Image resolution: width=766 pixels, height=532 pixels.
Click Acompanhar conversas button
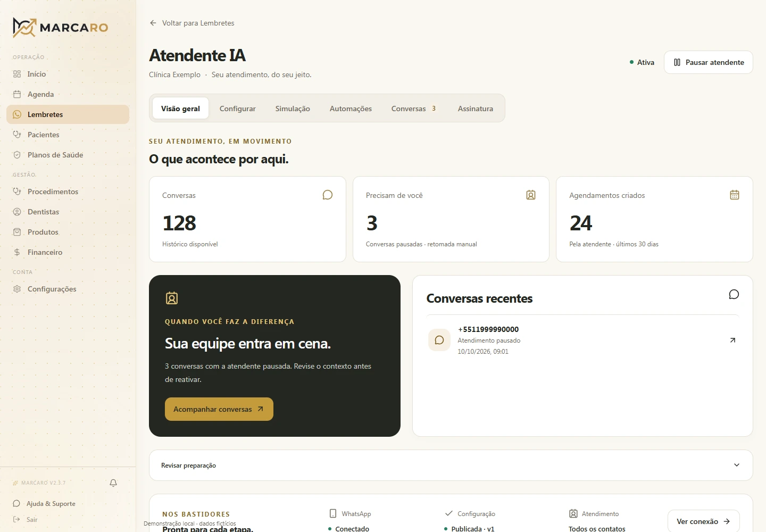click(x=219, y=409)
